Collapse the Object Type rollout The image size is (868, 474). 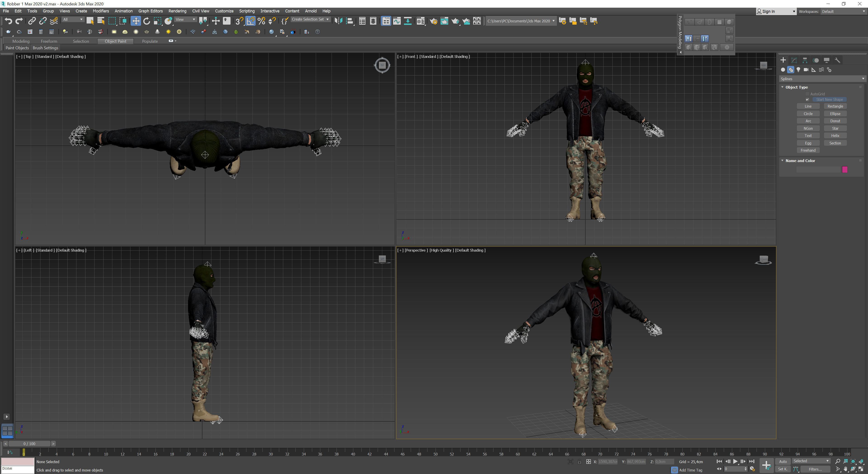[x=797, y=87]
